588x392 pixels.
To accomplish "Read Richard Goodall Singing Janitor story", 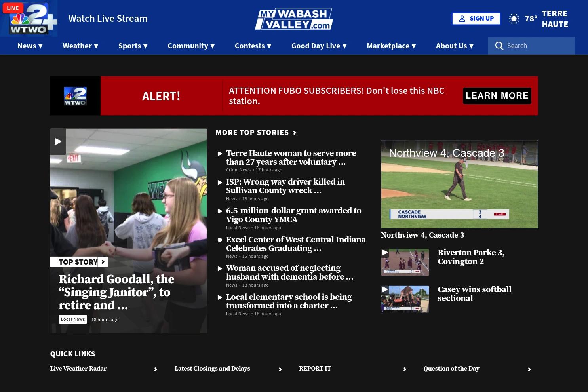I will [x=116, y=292].
